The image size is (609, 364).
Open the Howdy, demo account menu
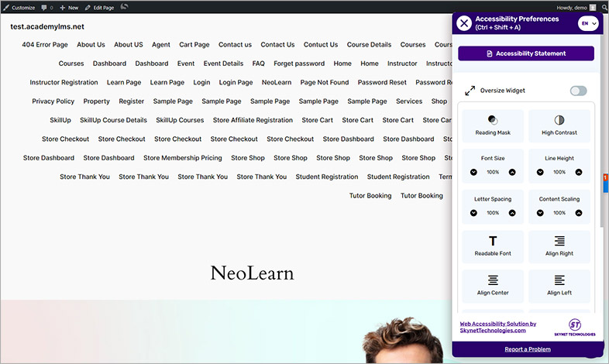(576, 8)
